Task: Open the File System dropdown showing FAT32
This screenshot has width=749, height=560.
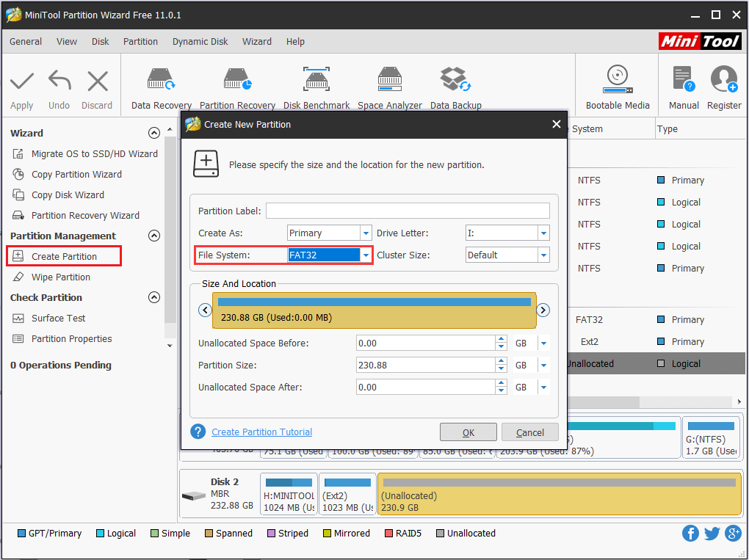Action: pyautogui.click(x=365, y=255)
